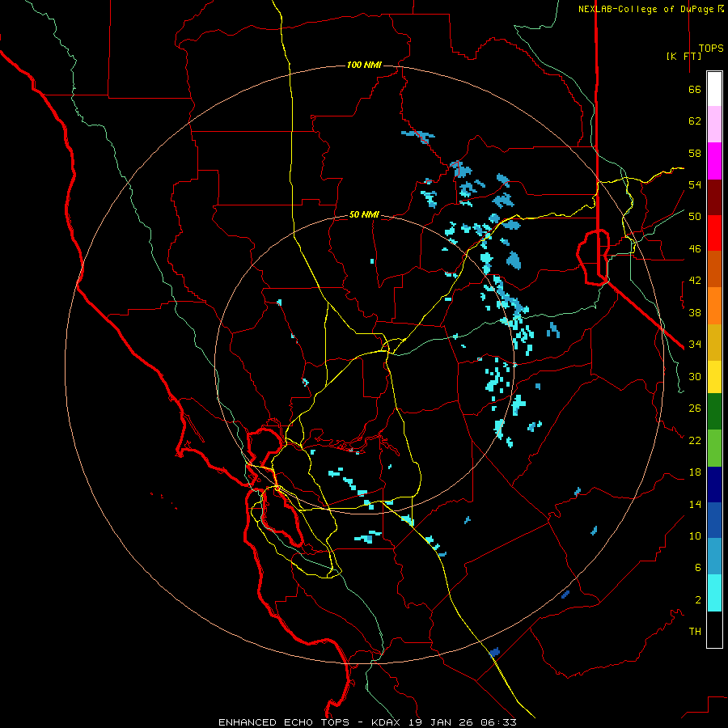This screenshot has width=728, height=728.
Task: Click the legend value 38
Action: click(695, 313)
